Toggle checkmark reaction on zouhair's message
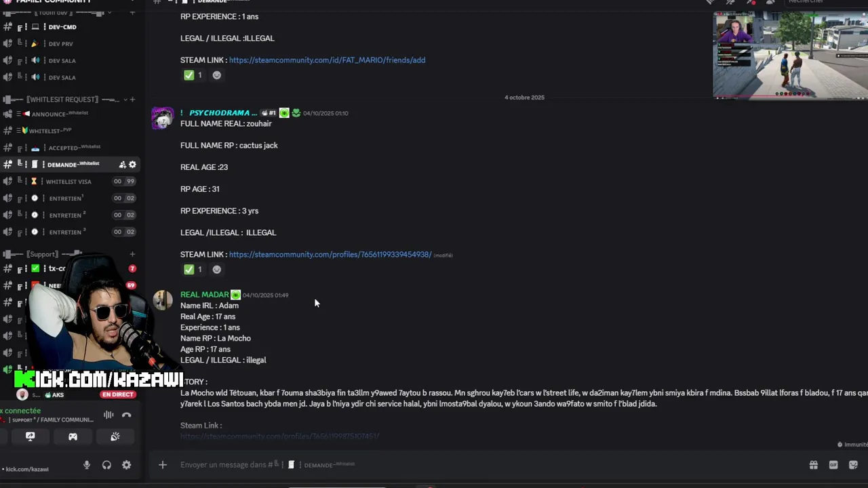 [x=193, y=269]
